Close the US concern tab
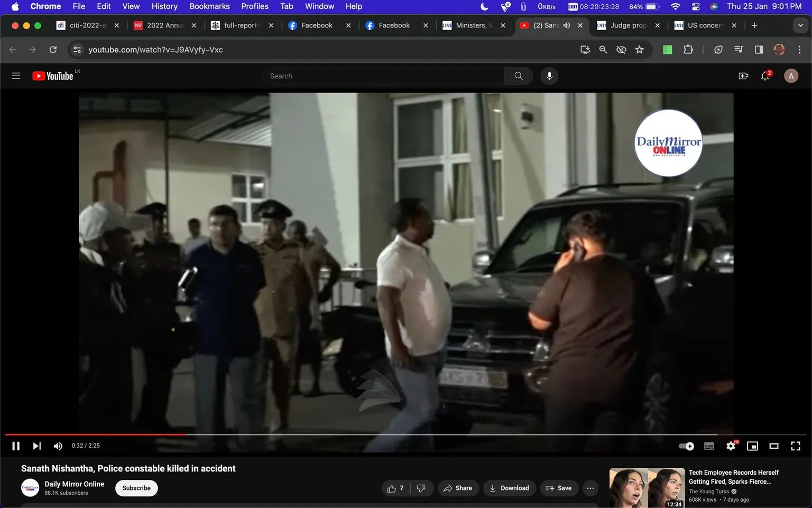This screenshot has width=812, height=508. (x=734, y=25)
